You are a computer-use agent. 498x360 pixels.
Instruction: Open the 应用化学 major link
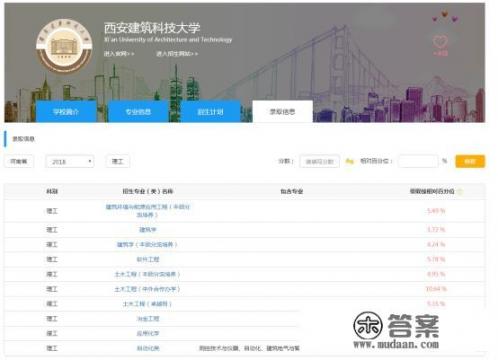click(x=148, y=333)
